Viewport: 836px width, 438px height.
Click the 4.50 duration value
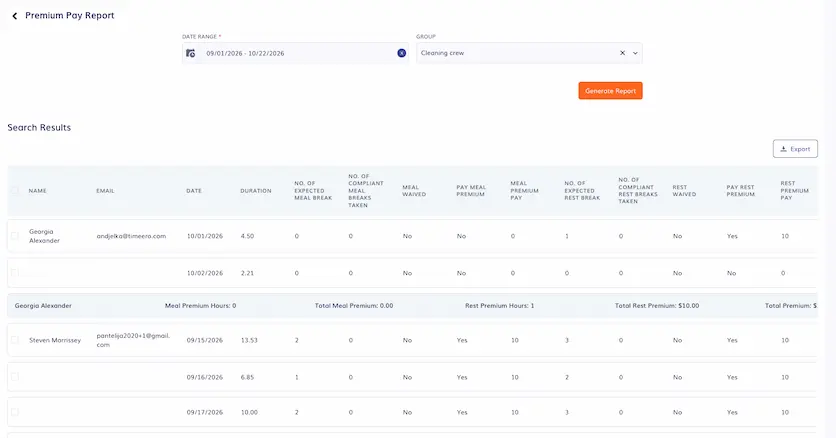[247, 236]
